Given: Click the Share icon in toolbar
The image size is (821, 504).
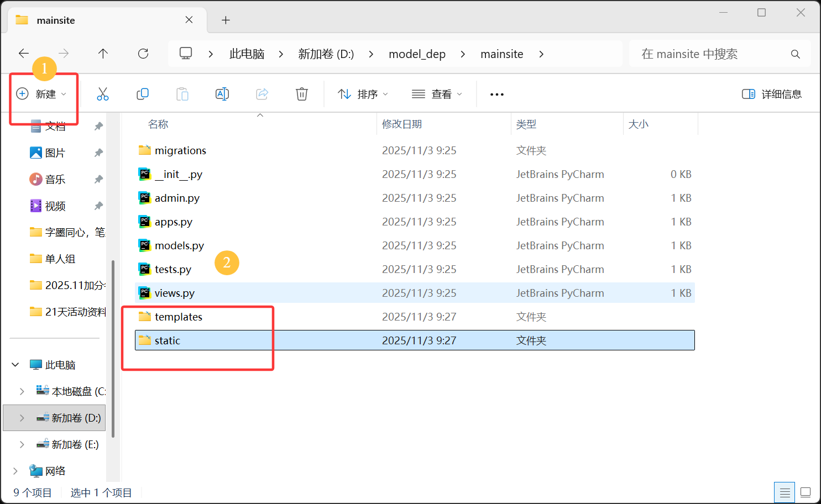Looking at the screenshot, I should coord(262,94).
